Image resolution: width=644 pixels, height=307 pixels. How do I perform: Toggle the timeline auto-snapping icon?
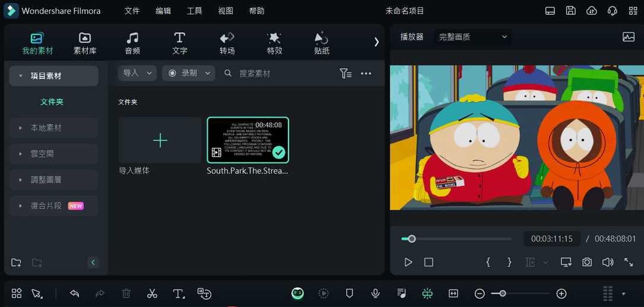[x=427, y=293]
